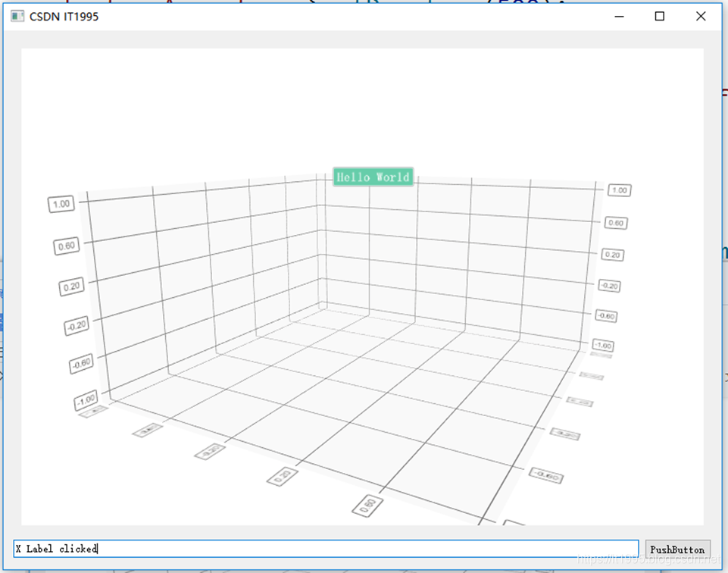This screenshot has width=728, height=573.
Task: Click the -0.60 label on the left axis
Action: (81, 363)
